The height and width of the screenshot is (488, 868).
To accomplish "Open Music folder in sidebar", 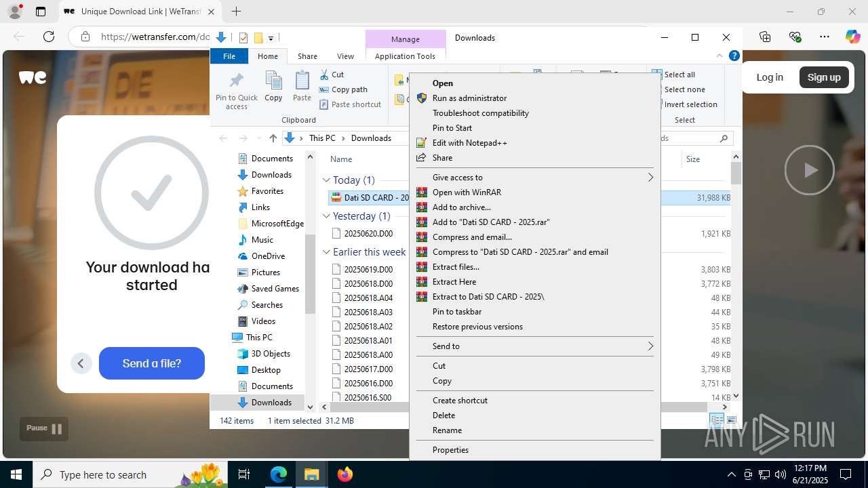I will pyautogui.click(x=262, y=240).
